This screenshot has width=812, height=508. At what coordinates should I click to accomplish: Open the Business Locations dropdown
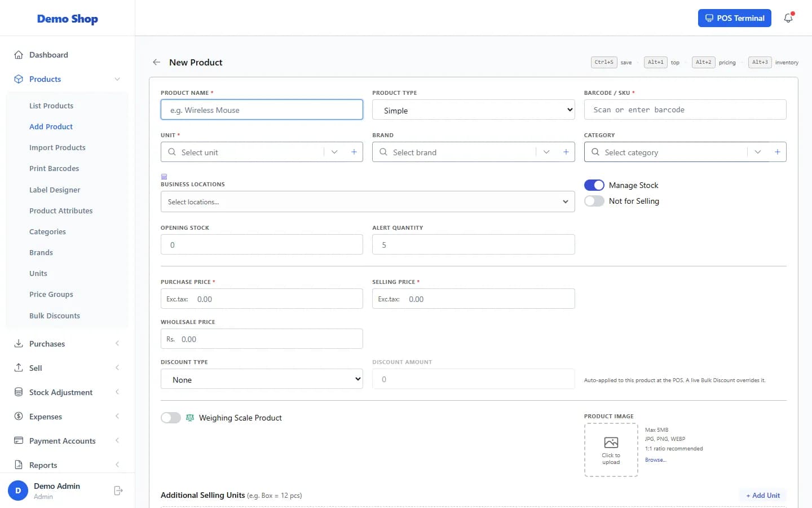pos(368,202)
